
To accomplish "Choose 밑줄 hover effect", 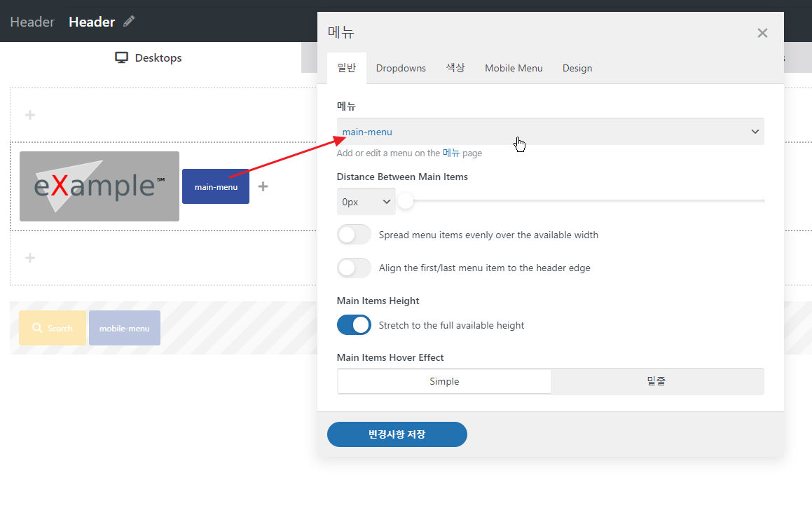I will [x=656, y=382].
